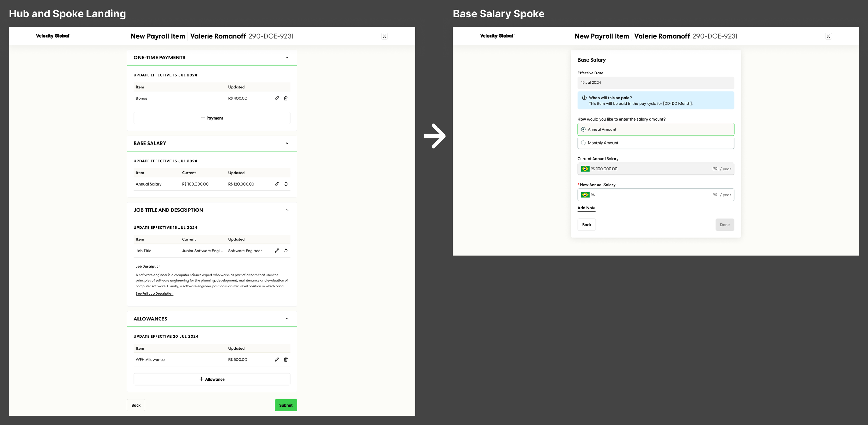868x425 pixels.
Task: Collapse the Base Salary section chevron
Action: coord(287,144)
